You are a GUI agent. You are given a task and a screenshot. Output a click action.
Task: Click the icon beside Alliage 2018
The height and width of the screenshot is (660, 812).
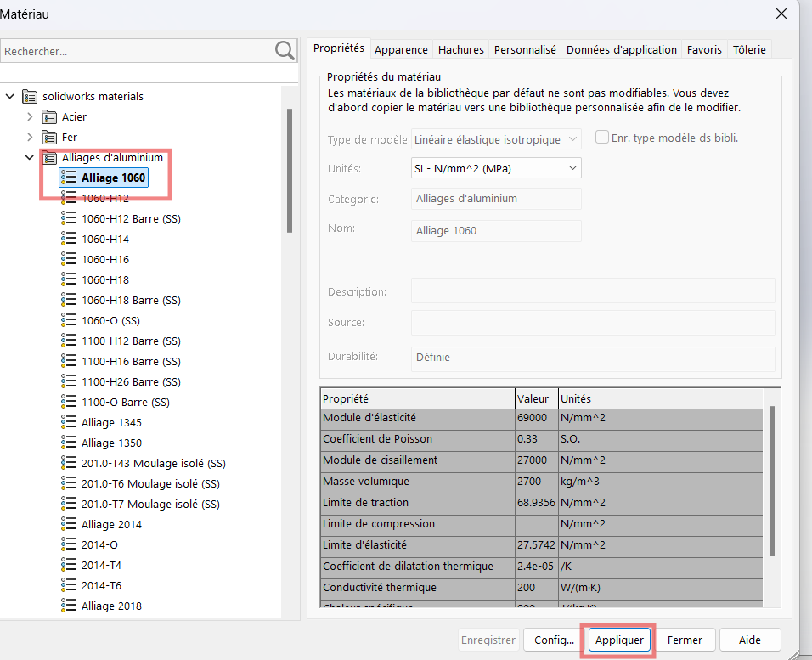(x=68, y=606)
